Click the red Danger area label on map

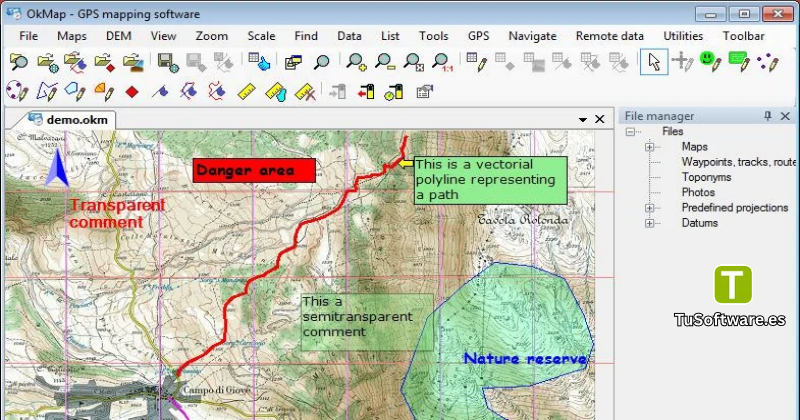(x=254, y=170)
